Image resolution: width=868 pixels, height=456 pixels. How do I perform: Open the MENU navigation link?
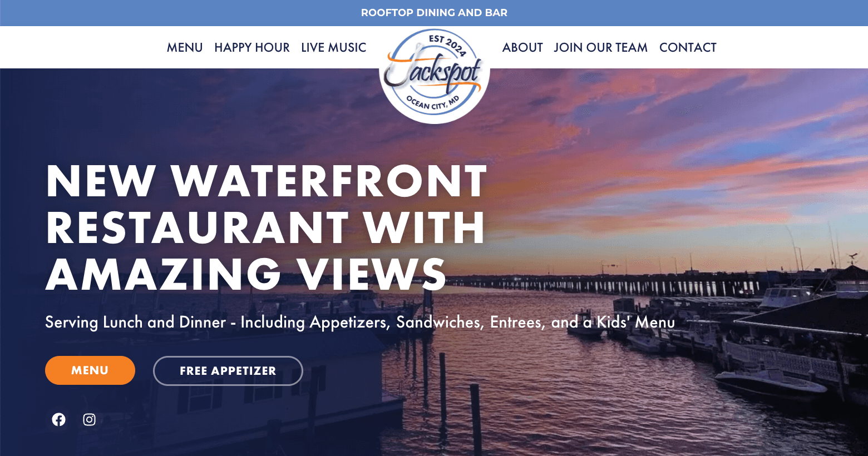point(185,47)
